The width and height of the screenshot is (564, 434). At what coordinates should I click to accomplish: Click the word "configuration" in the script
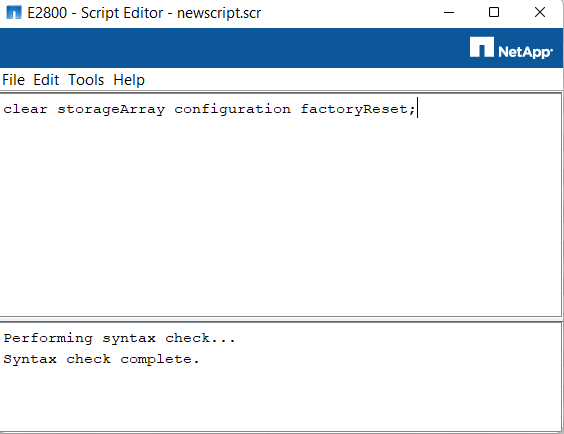click(x=232, y=109)
